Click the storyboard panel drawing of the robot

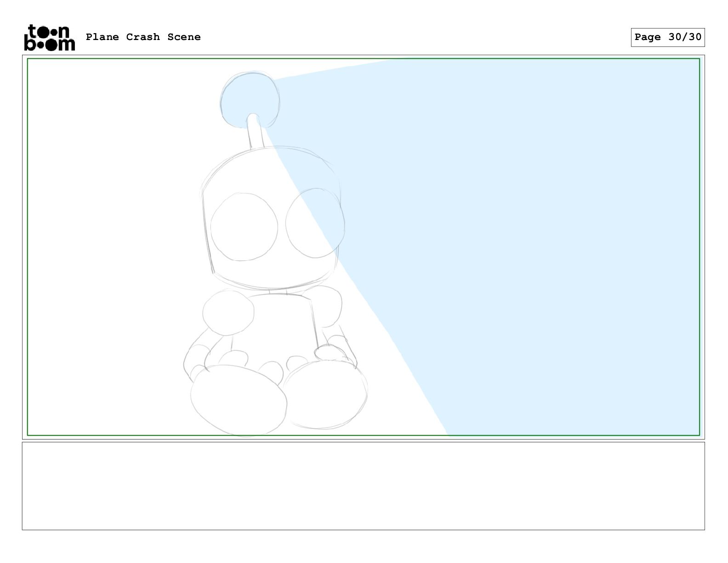(363, 247)
